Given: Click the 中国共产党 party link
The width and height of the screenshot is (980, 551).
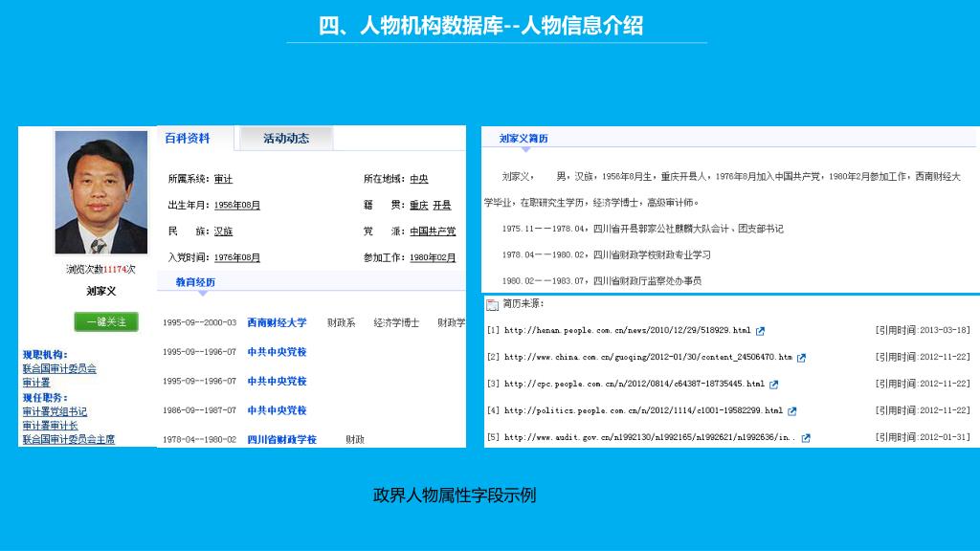Looking at the screenshot, I should 433,231.
